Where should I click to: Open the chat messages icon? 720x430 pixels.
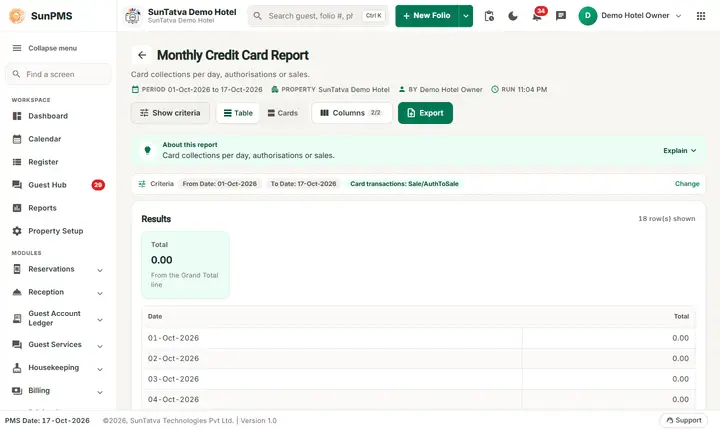pyautogui.click(x=561, y=16)
